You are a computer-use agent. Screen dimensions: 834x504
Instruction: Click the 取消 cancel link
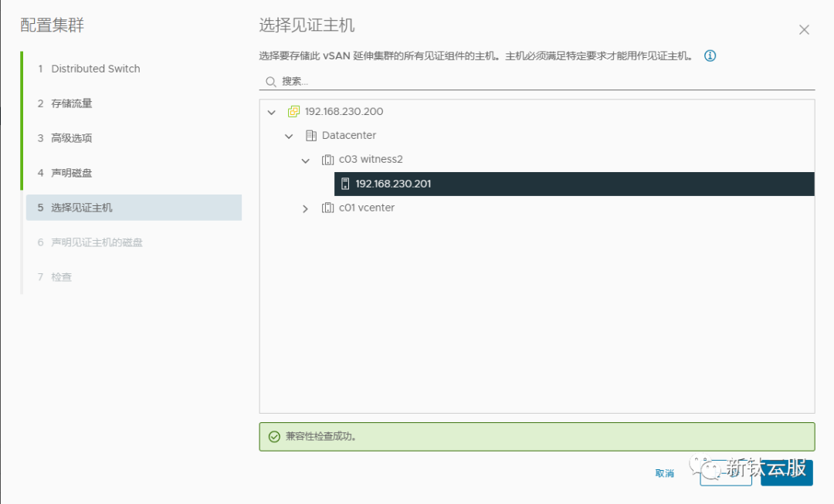(x=665, y=473)
